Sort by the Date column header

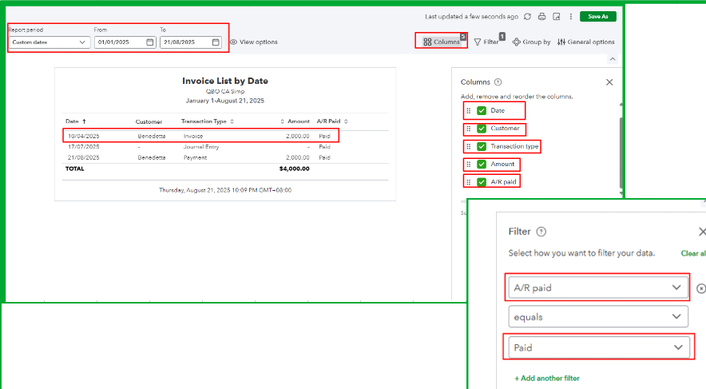point(76,122)
